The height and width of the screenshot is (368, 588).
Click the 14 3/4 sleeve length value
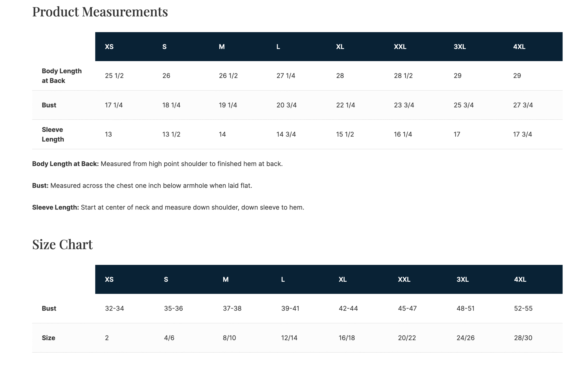tap(286, 134)
